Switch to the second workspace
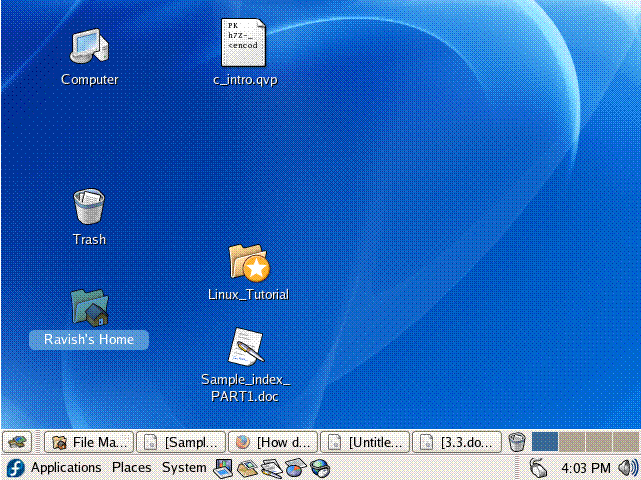Viewport: 641px width, 480px height. pyautogui.click(x=571, y=441)
